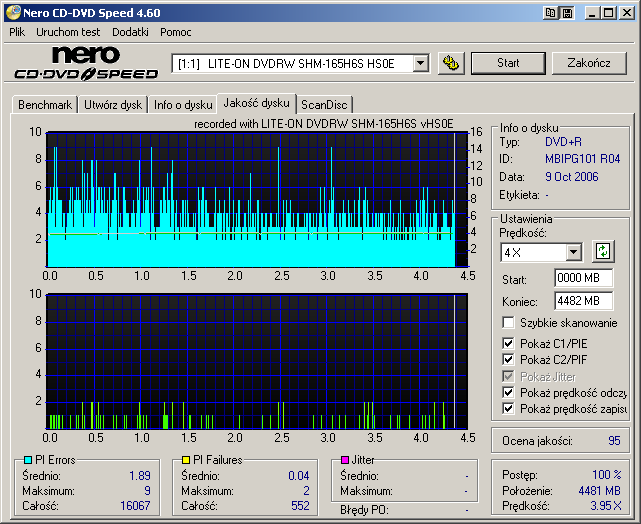Click the Błędy PO label
The height and width of the screenshot is (524, 641).
pyautogui.click(x=364, y=510)
